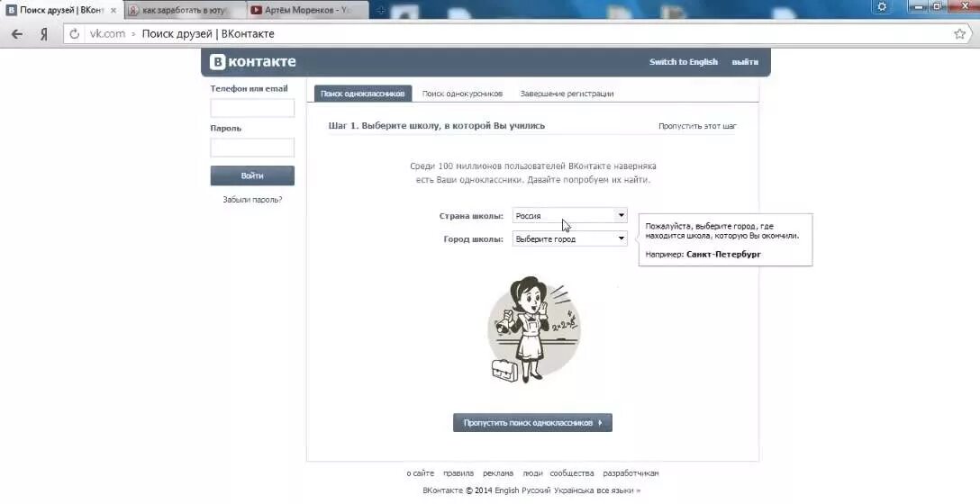Click the schoolgirl illustration

coord(533,329)
